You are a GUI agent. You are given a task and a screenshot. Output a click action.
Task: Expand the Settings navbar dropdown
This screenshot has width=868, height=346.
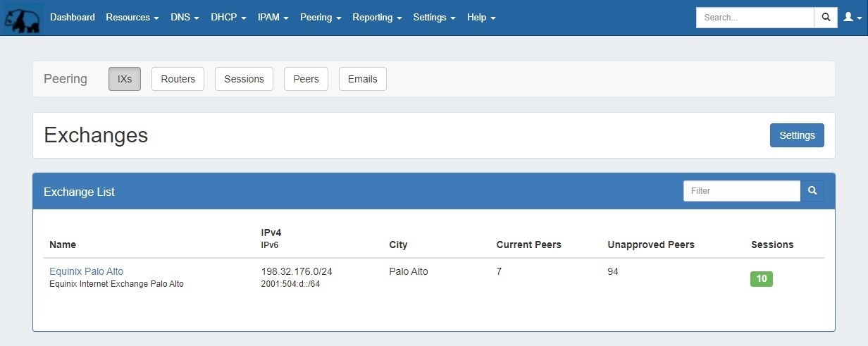pyautogui.click(x=434, y=18)
